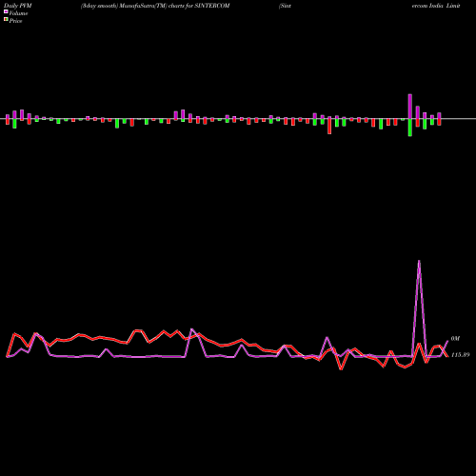Click the 115.39 price value label
This screenshot has height=476, width=476.
coord(460,355)
